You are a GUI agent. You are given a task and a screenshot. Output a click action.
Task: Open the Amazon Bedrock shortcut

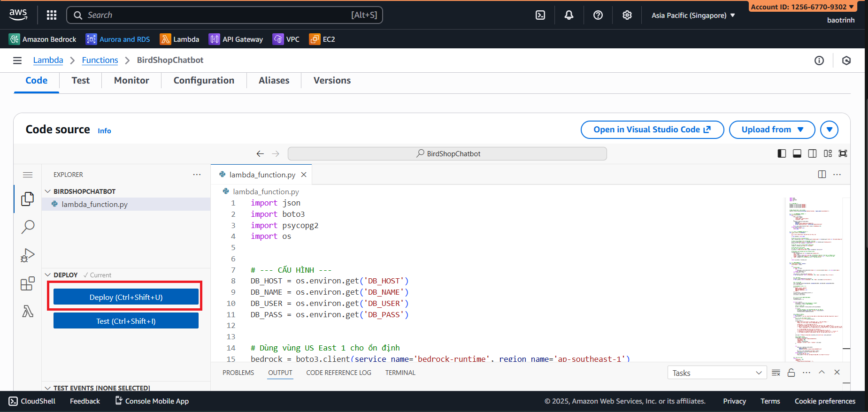coord(42,39)
